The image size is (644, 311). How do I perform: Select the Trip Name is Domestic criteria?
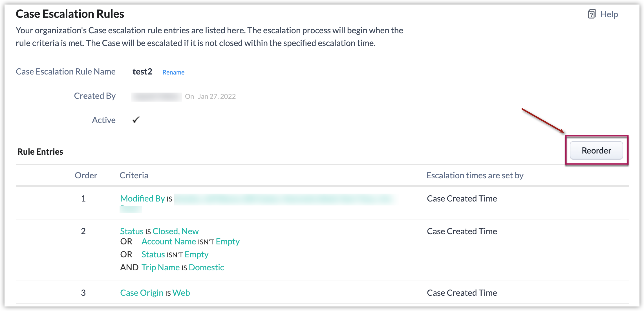point(182,268)
